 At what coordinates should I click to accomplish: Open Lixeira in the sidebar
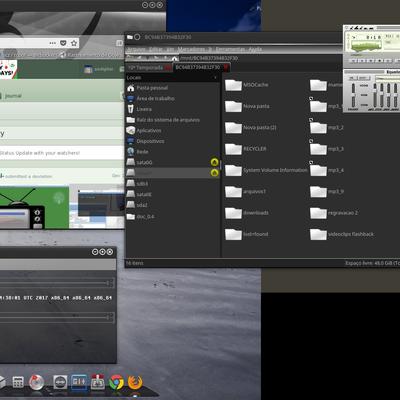point(172,109)
